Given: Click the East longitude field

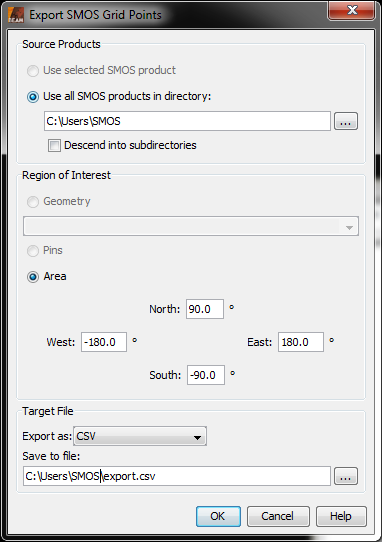Looking at the screenshot, I should [301, 342].
